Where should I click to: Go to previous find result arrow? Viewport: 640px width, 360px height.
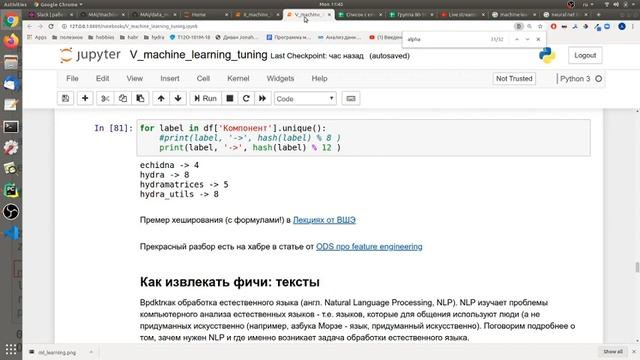point(517,39)
